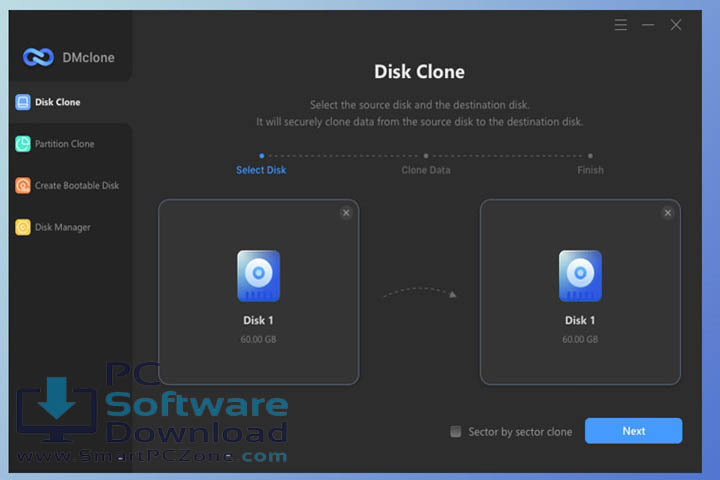Viewport: 720px width, 480px height.
Task: Close the DMclone window
Action: tap(675, 25)
